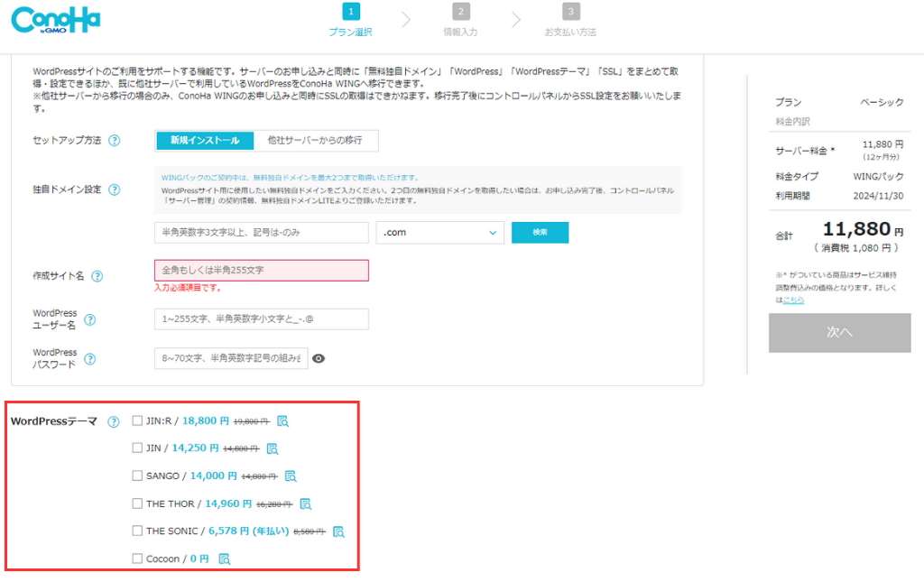Click the 11,880 円 total price

[863, 228]
